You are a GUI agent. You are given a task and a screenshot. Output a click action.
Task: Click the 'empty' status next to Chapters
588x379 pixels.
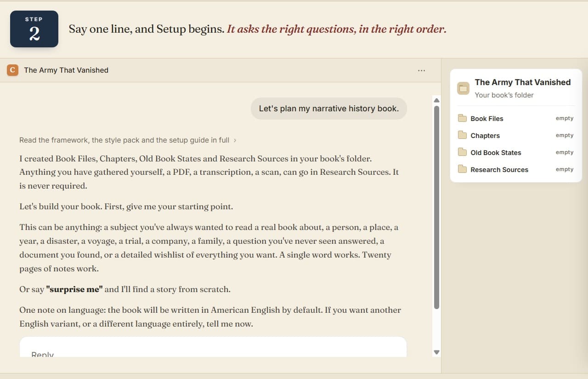pos(565,136)
